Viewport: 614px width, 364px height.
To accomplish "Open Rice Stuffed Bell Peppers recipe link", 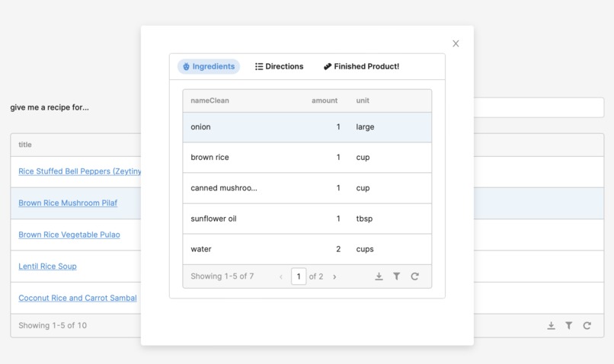I will click(79, 171).
